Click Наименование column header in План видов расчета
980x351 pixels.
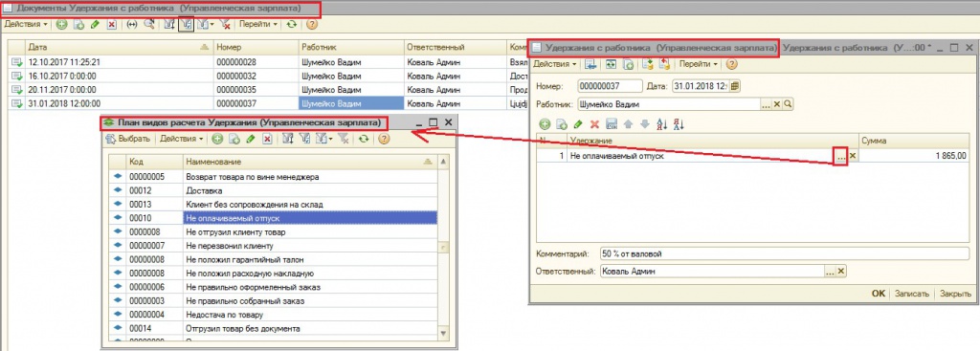[310, 163]
